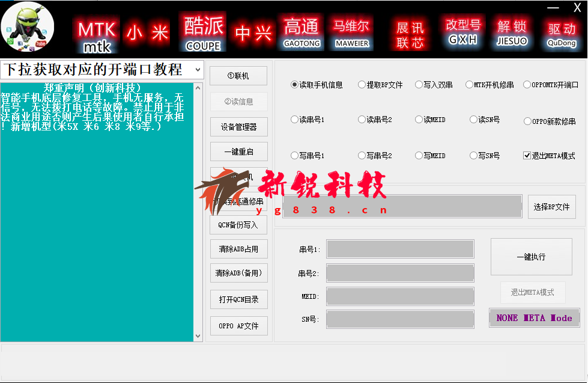
Task: Minimize the application window
Action: [553, 8]
